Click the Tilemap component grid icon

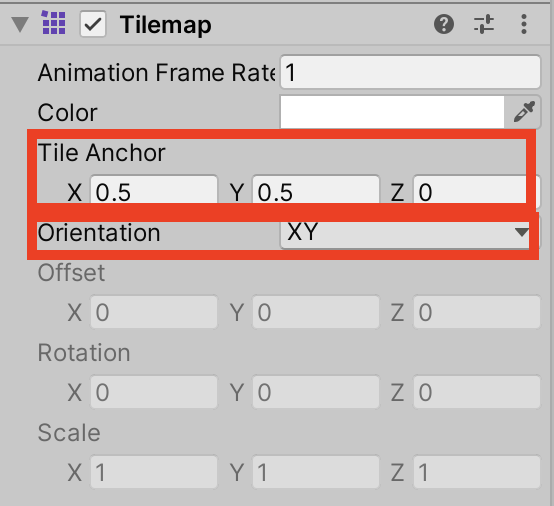click(x=54, y=23)
